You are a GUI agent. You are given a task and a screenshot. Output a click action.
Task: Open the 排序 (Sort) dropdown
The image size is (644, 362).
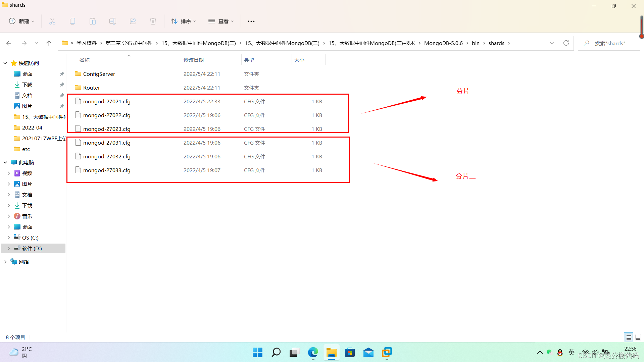184,21
